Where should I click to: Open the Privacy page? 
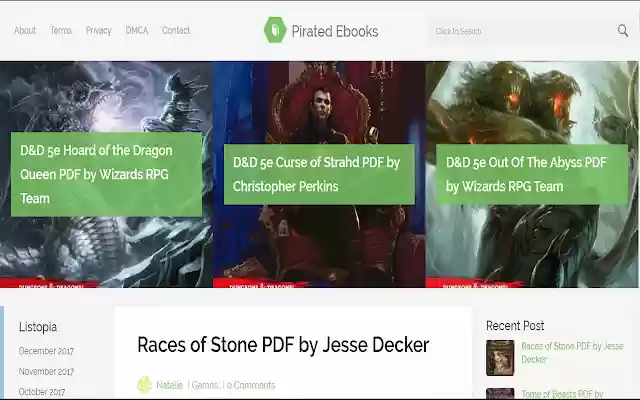click(98, 31)
